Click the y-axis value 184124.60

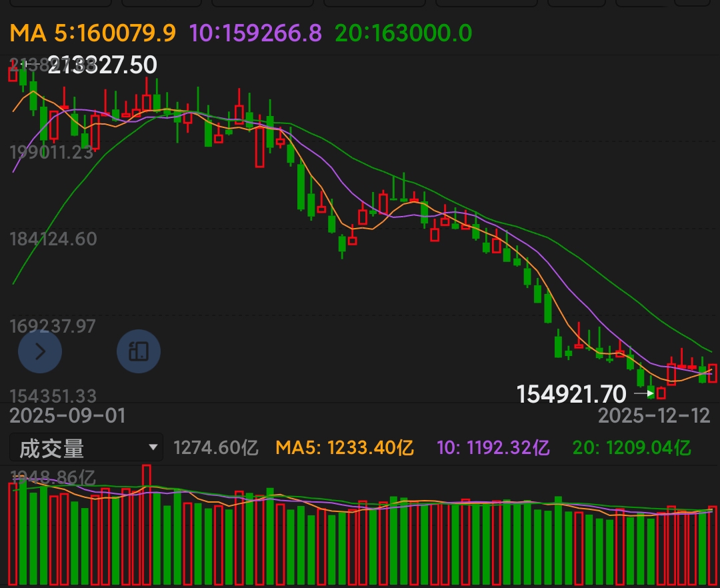[x=53, y=239]
